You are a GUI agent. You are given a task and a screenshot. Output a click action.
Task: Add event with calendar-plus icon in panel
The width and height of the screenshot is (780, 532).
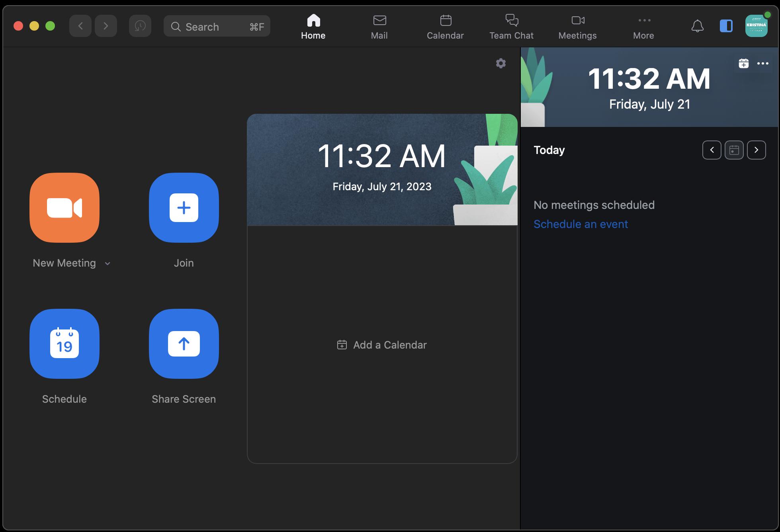743,63
